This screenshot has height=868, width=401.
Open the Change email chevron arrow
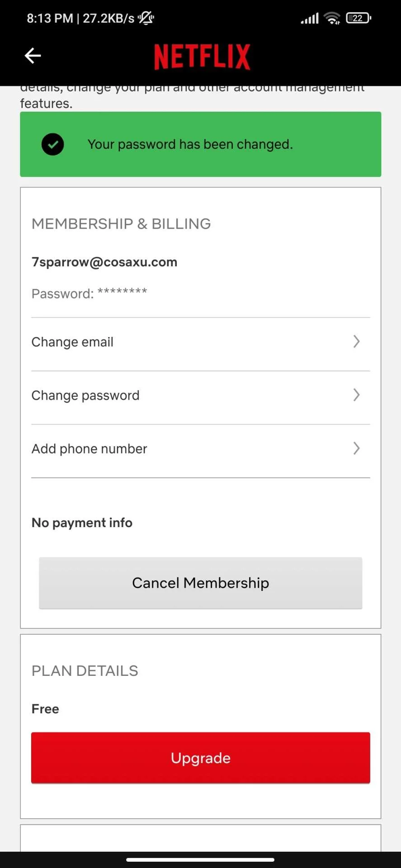coord(356,341)
